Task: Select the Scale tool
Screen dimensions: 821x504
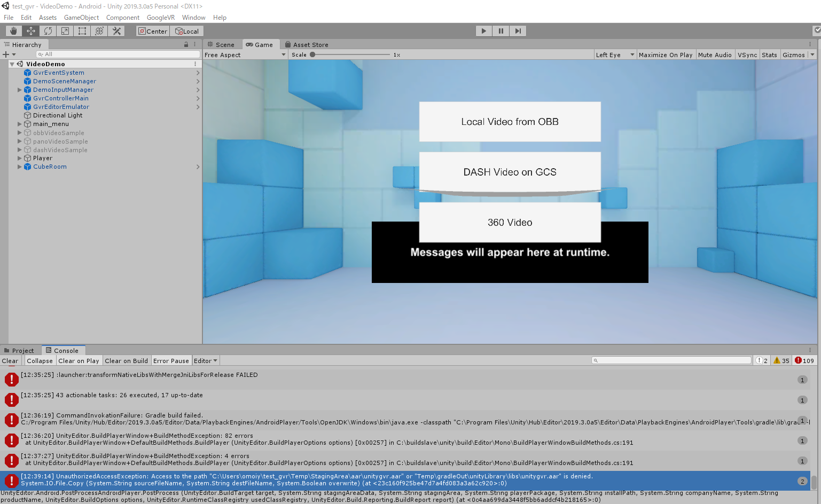Action: click(65, 31)
